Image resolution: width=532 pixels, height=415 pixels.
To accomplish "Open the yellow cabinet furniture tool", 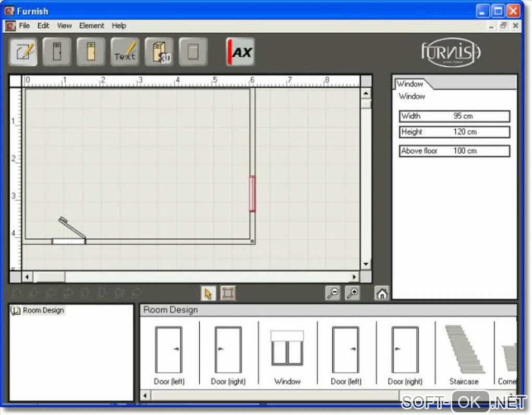I will pyautogui.click(x=91, y=52).
